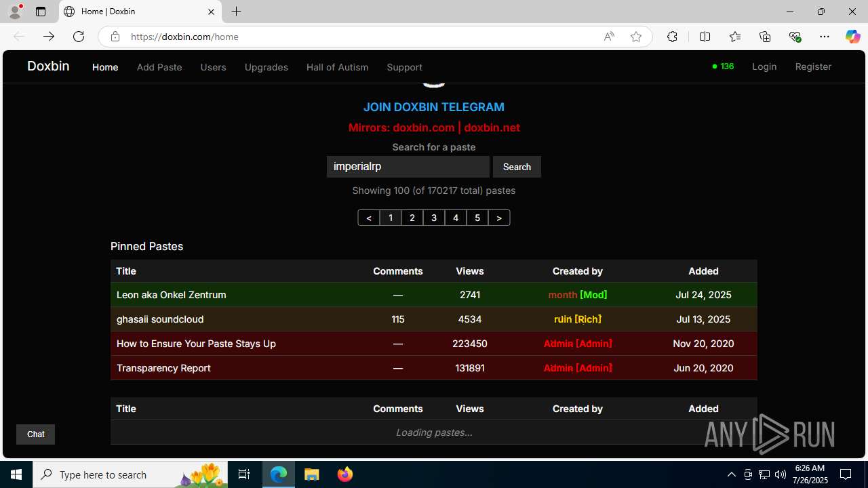Open Settings and more ellipsis menu
The height and width of the screenshot is (488, 868).
825,37
